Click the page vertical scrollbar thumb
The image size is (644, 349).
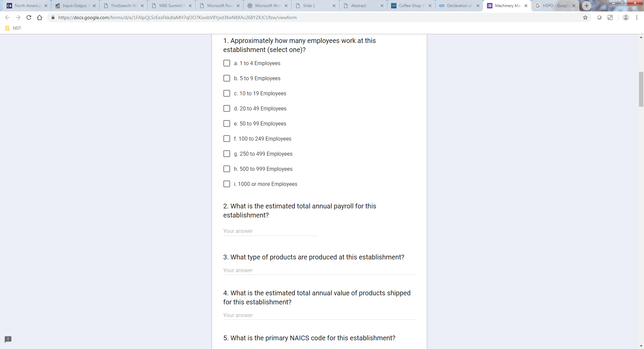click(x=641, y=89)
